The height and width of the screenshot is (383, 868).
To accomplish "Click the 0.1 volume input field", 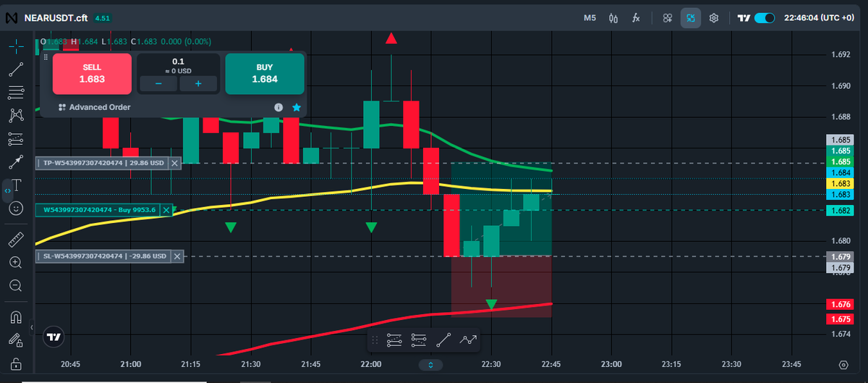I will 179,62.
